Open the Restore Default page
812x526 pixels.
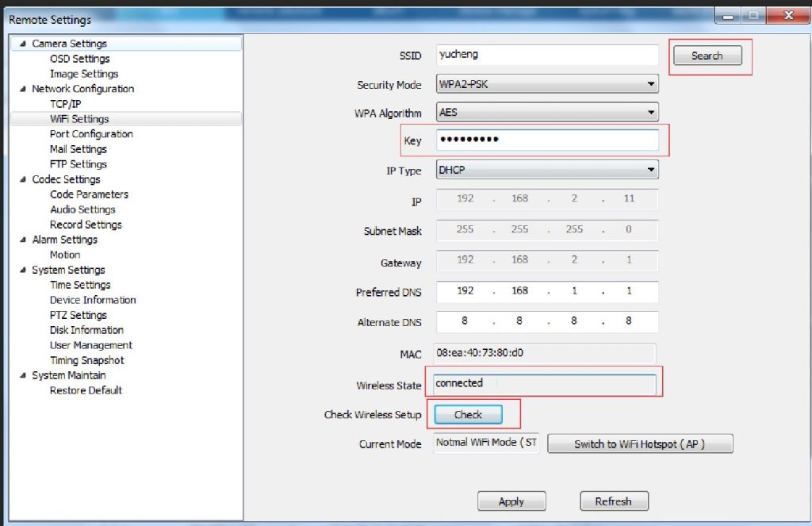[x=86, y=390]
